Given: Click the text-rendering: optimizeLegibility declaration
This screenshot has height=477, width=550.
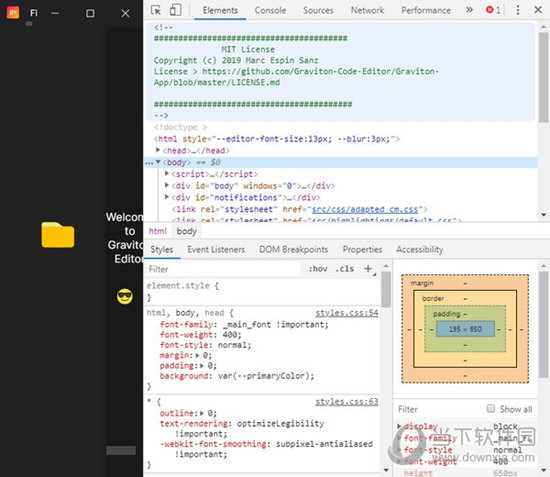Looking at the screenshot, I should [242, 428].
